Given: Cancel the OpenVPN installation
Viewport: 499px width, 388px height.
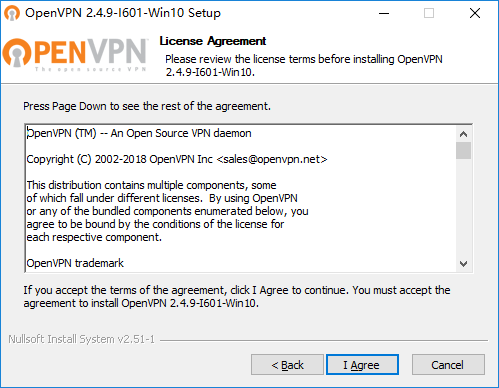Looking at the screenshot, I should (448, 365).
